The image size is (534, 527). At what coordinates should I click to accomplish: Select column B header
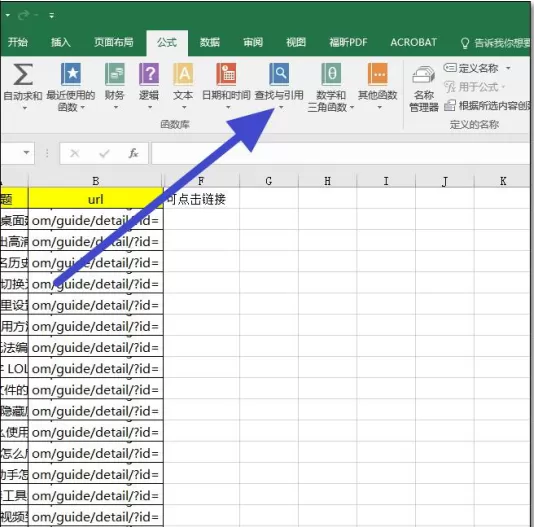coord(96,181)
